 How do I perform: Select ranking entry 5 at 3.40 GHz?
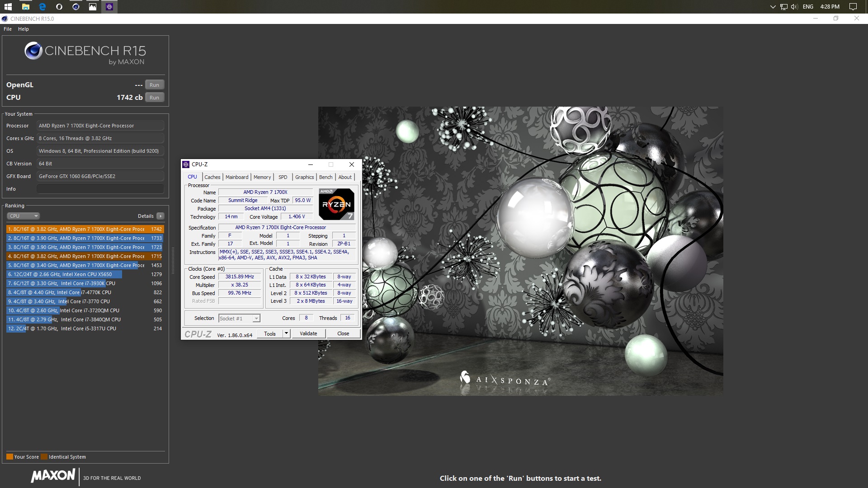pyautogui.click(x=85, y=265)
